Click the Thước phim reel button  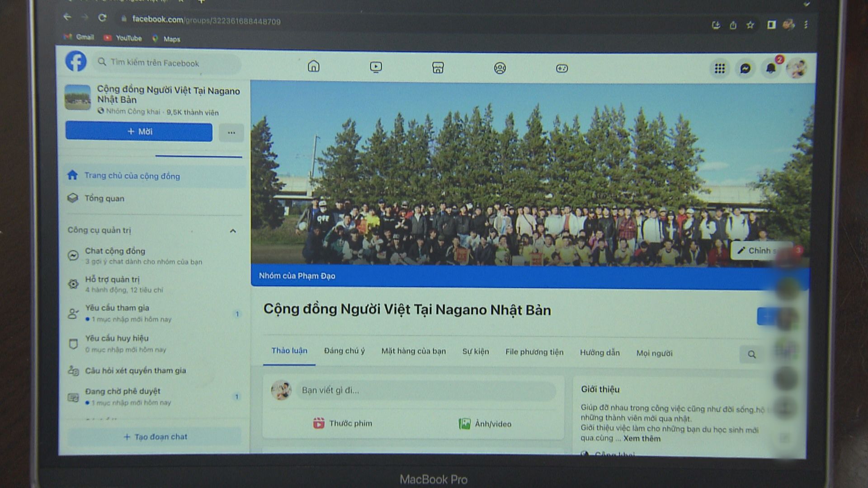coord(343,423)
